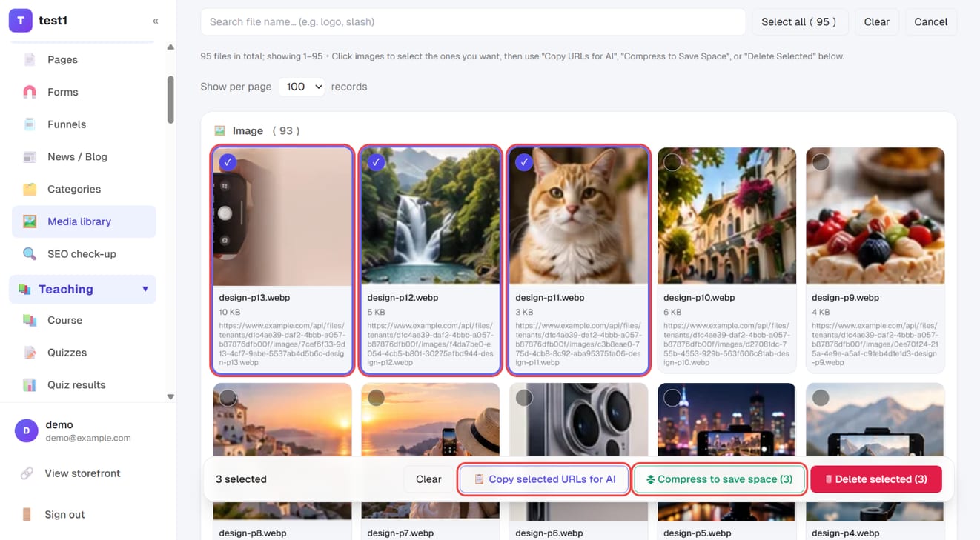Collapse the Teaching section arrow

[145, 289]
